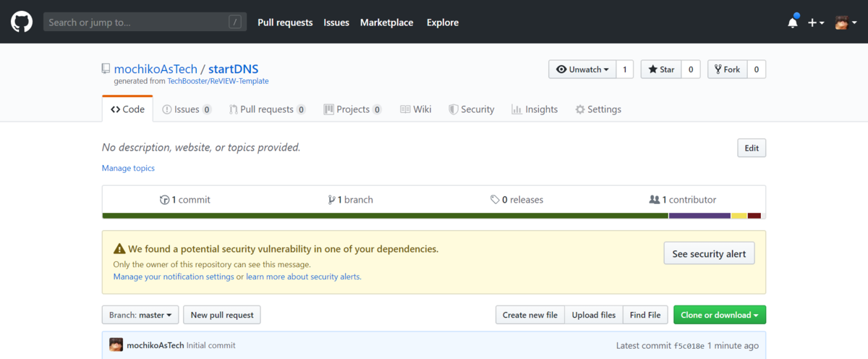Click the branch icon next to 1 branch

coord(331,200)
